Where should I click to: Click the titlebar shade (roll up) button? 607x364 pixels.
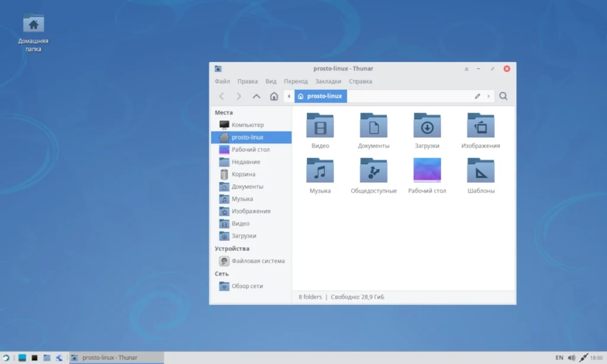467,69
